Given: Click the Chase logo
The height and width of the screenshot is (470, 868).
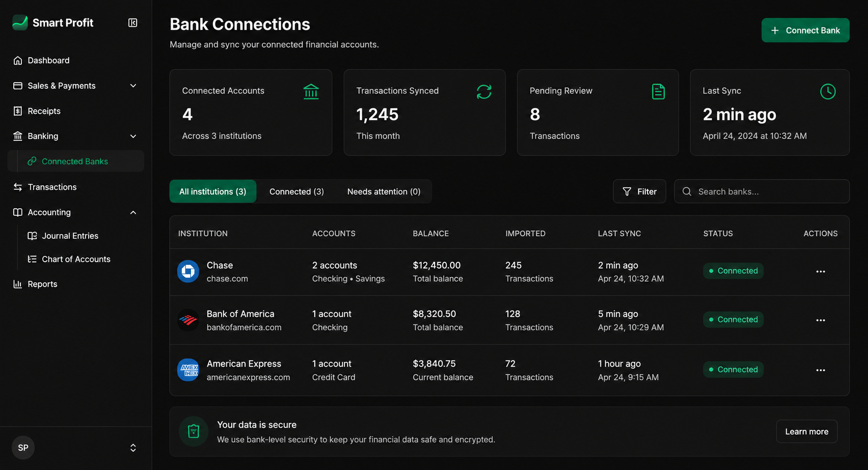Looking at the screenshot, I should point(188,271).
